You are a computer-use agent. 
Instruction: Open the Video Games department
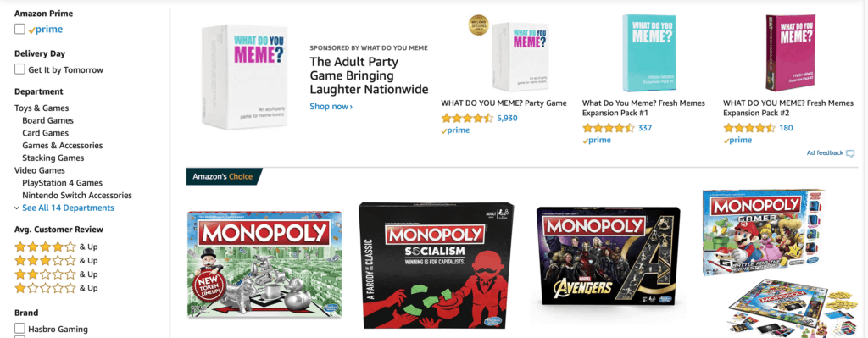point(39,170)
